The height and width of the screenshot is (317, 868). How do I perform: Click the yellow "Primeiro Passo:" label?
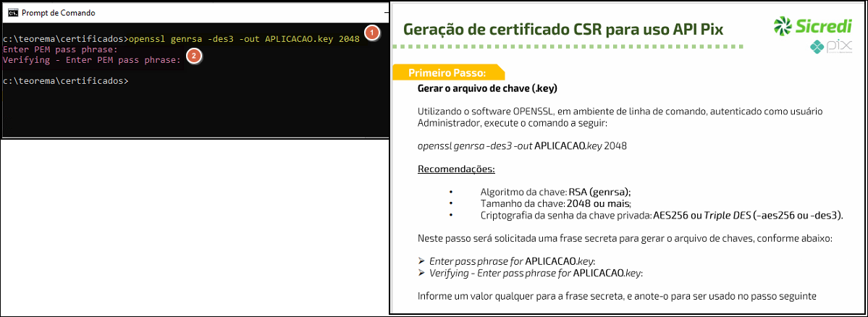[447, 72]
